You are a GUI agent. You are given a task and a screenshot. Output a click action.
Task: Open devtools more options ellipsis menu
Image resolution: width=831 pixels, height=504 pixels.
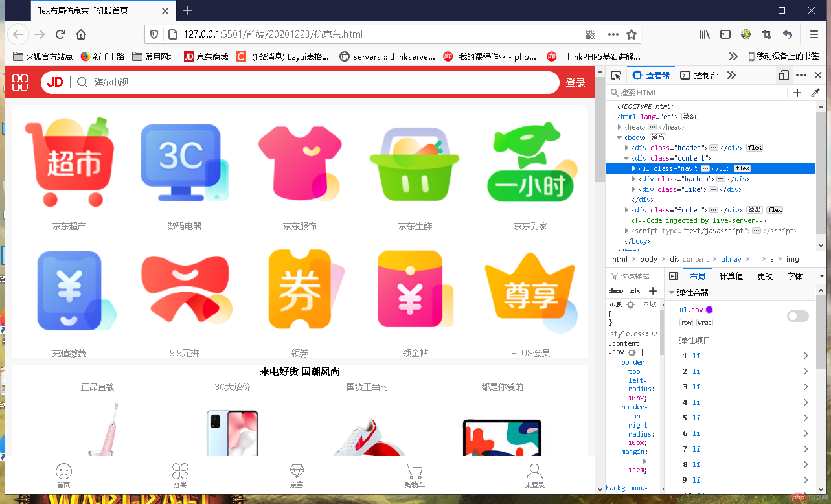point(801,75)
